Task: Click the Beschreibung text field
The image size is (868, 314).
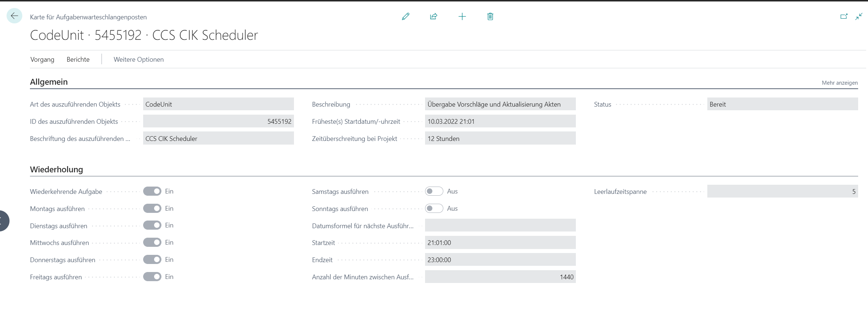Action: 500,104
